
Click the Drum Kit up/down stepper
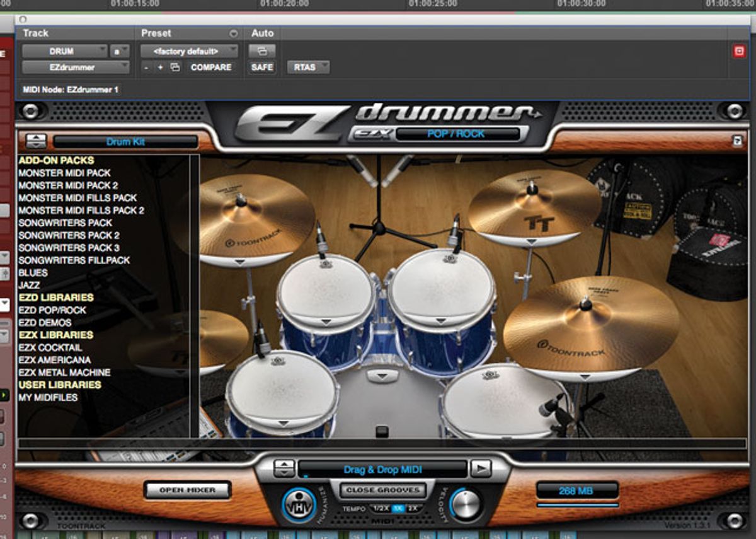click(x=37, y=141)
